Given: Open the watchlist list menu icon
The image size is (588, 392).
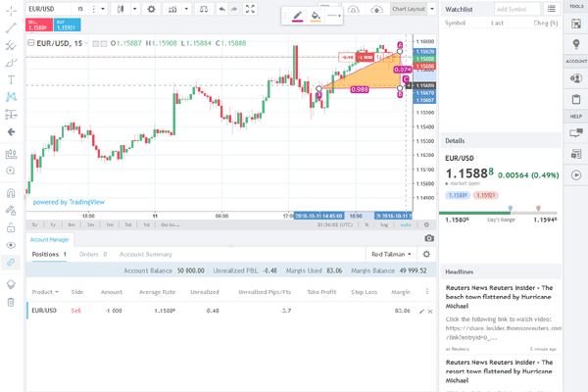Looking at the screenshot, I should pyautogui.click(x=551, y=9).
